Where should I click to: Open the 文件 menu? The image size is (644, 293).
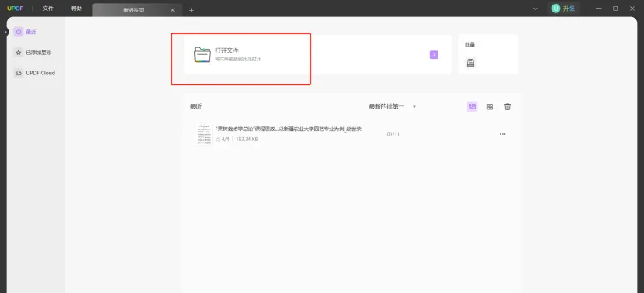[48, 9]
